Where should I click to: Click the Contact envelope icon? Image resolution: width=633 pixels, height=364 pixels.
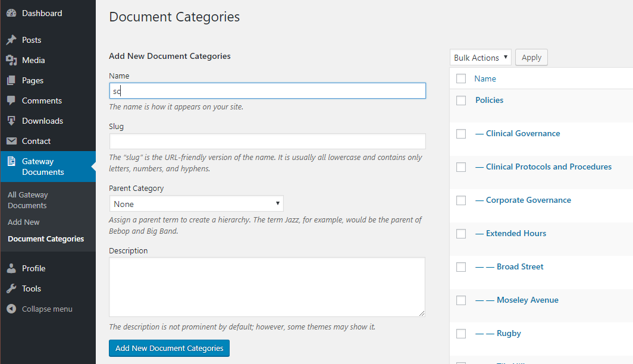(11, 141)
